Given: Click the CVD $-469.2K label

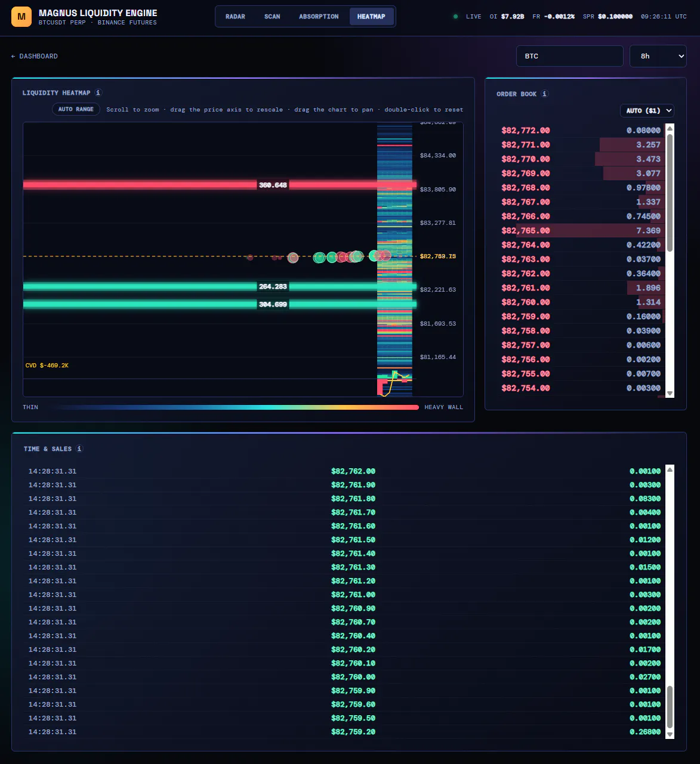Looking at the screenshot, I should pyautogui.click(x=47, y=365).
